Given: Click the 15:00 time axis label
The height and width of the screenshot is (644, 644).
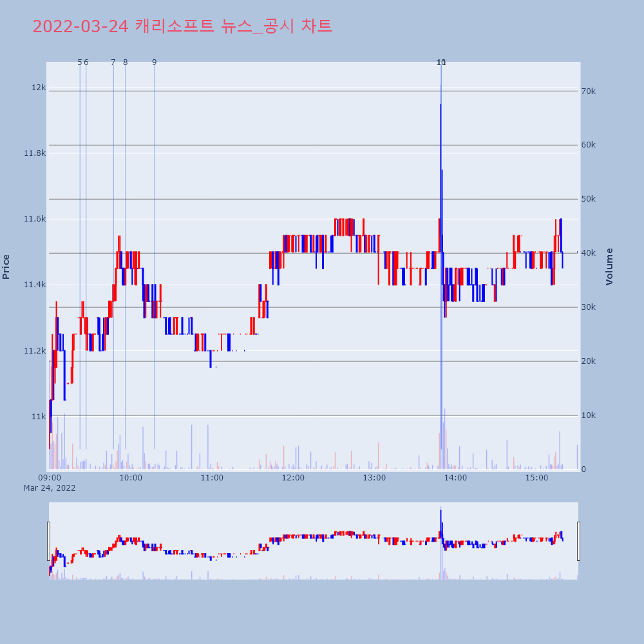Looking at the screenshot, I should click(537, 478).
